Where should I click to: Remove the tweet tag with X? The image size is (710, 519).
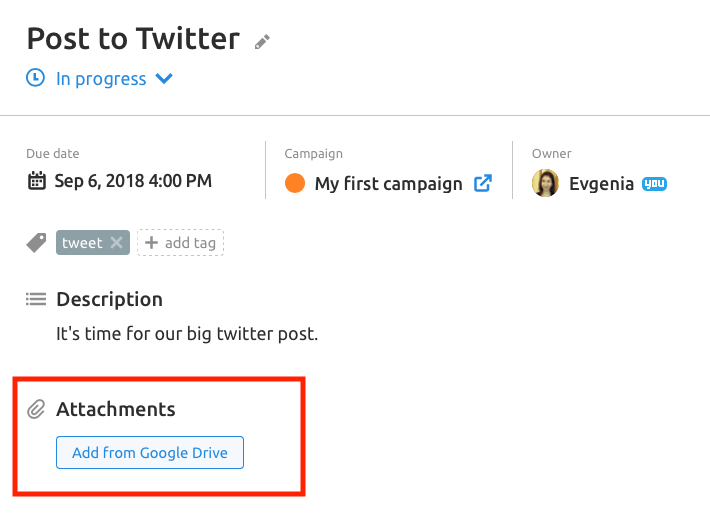tap(117, 243)
